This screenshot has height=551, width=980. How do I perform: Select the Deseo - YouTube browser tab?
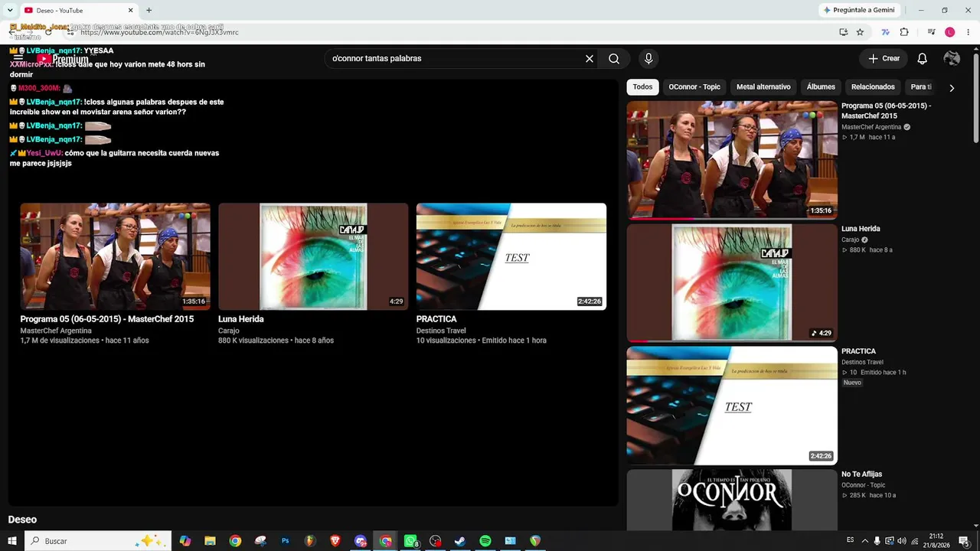click(x=79, y=10)
